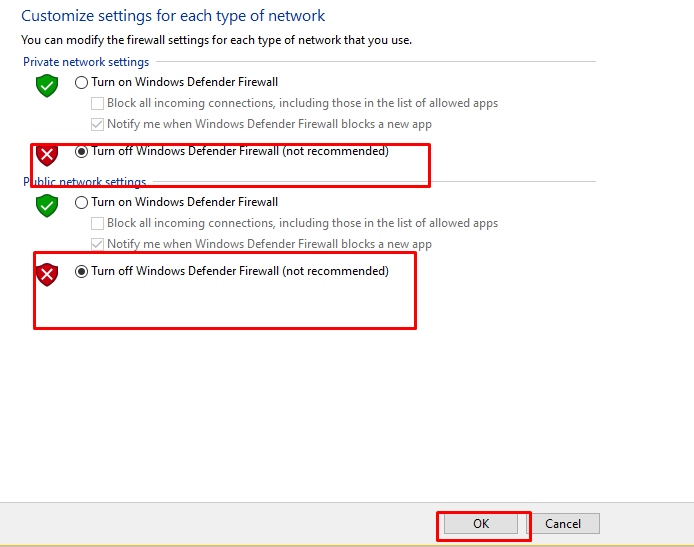Click green shield icon in private network settings

[47, 85]
